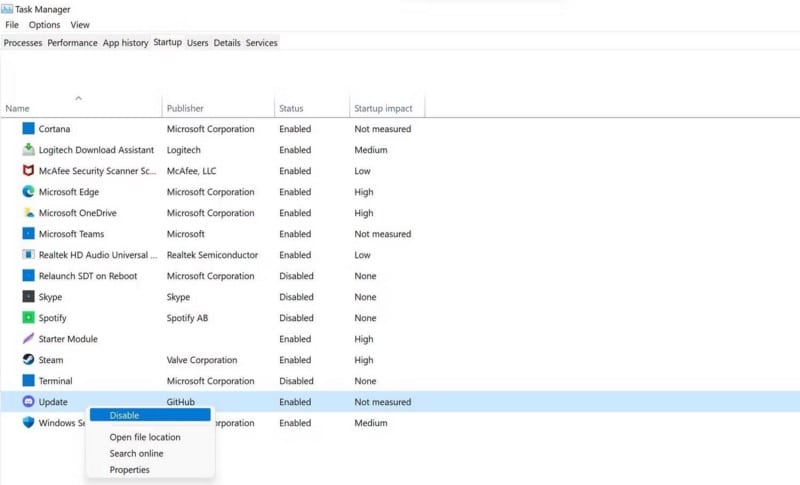Select the Relaunch SDT on Reboot entry
Image resolution: width=800 pixels, height=485 pixels.
tap(88, 275)
